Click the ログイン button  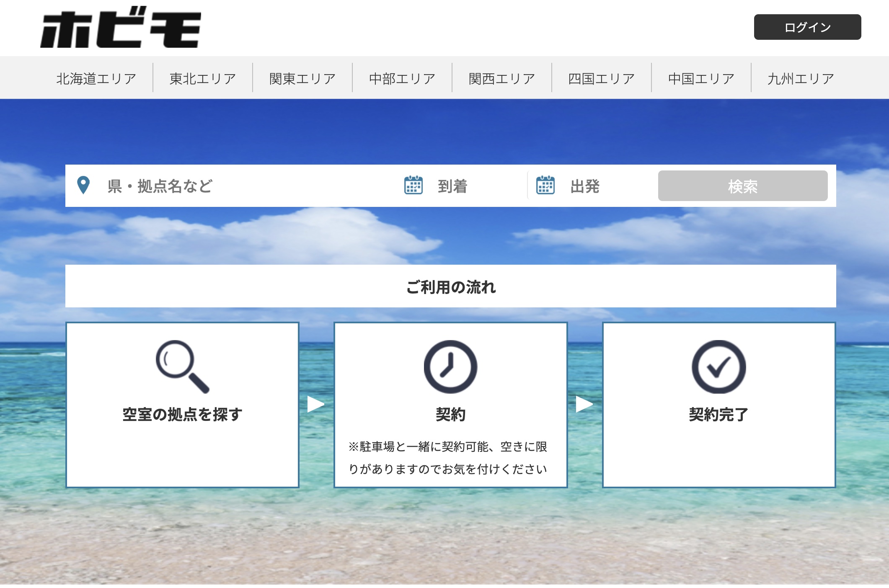coord(807,27)
